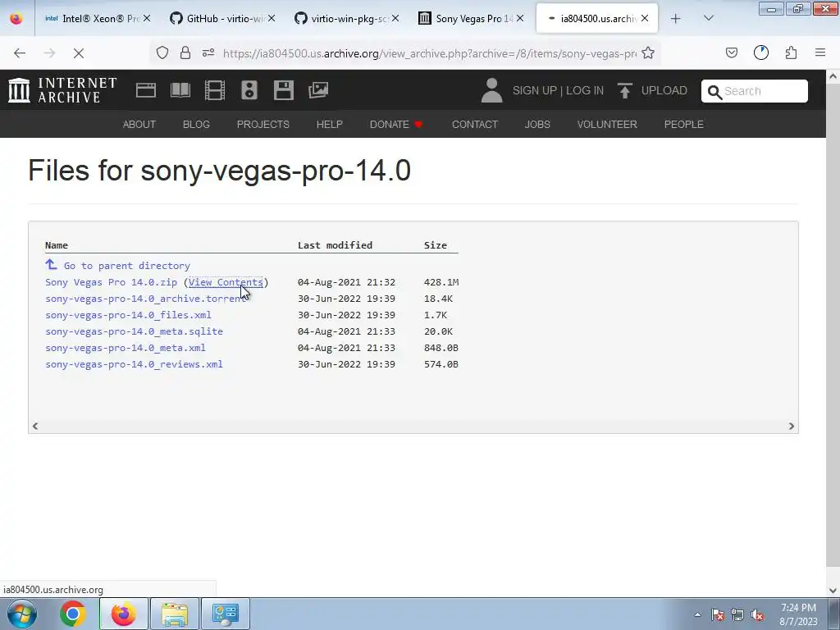840x630 pixels.
Task: Click the up arrow before Go to parent directory
Action: pyautogui.click(x=51, y=264)
